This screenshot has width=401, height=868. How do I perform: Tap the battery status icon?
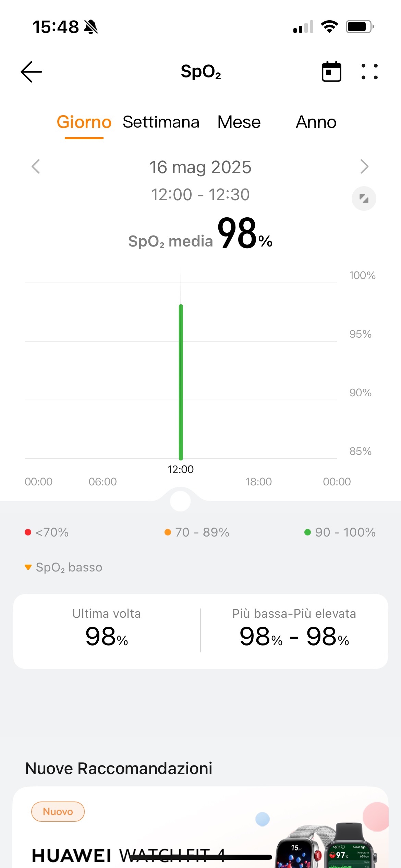360,27
